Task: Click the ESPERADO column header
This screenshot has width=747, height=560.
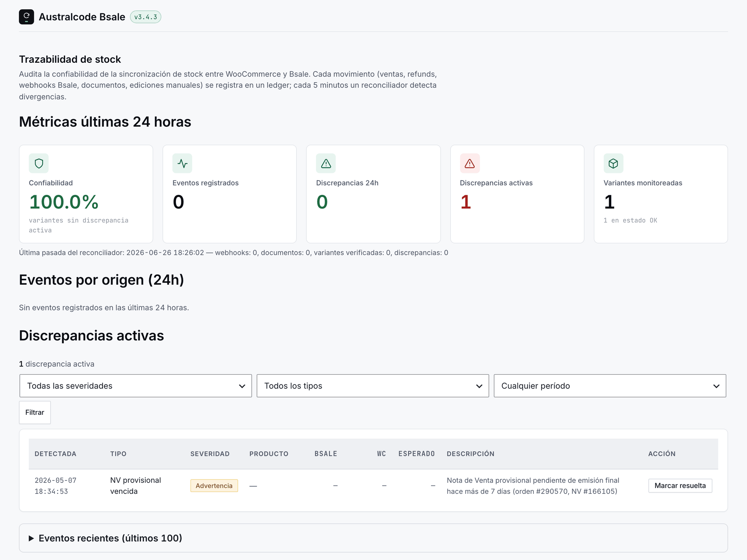Action: point(417,454)
